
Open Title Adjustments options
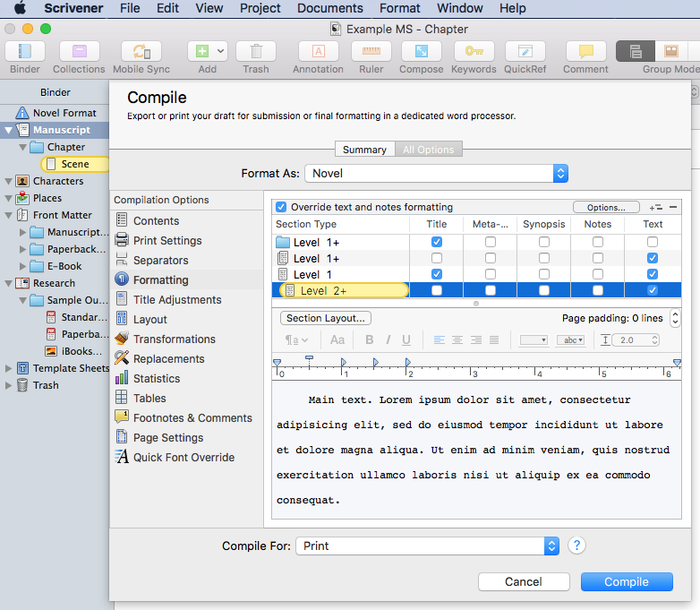pos(177,299)
